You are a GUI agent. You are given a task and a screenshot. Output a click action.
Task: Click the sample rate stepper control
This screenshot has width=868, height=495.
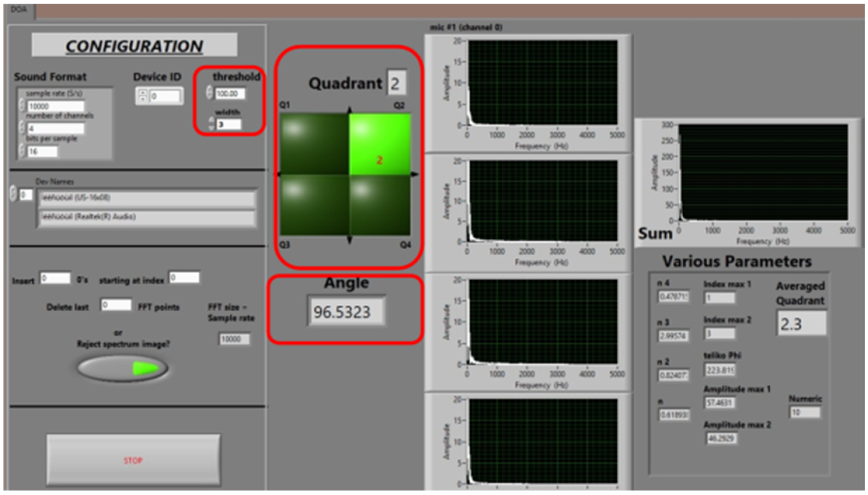pos(22,105)
